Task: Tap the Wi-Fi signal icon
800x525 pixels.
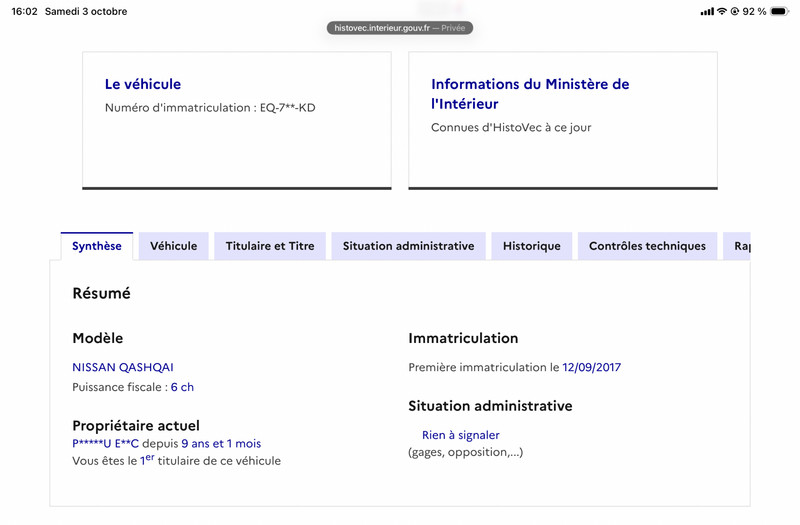Action: 722,11
